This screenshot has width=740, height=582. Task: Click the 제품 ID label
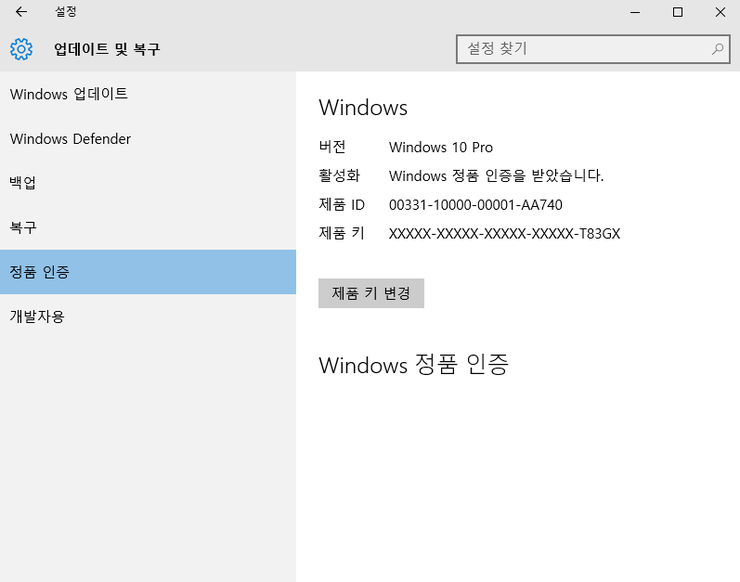(x=342, y=204)
